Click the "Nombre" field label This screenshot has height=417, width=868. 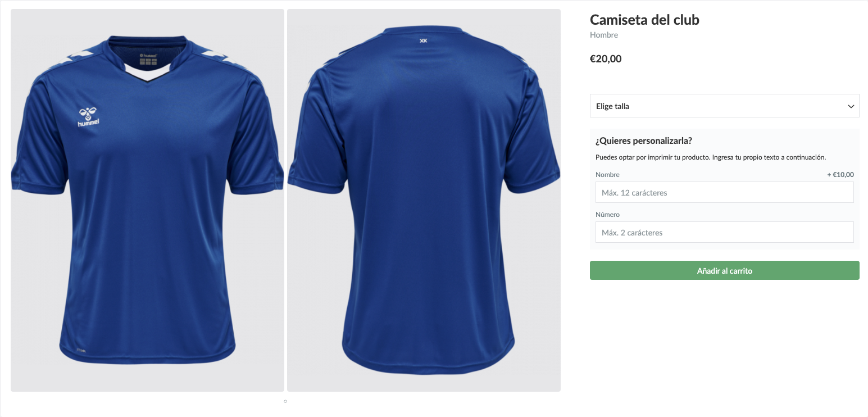(x=607, y=175)
